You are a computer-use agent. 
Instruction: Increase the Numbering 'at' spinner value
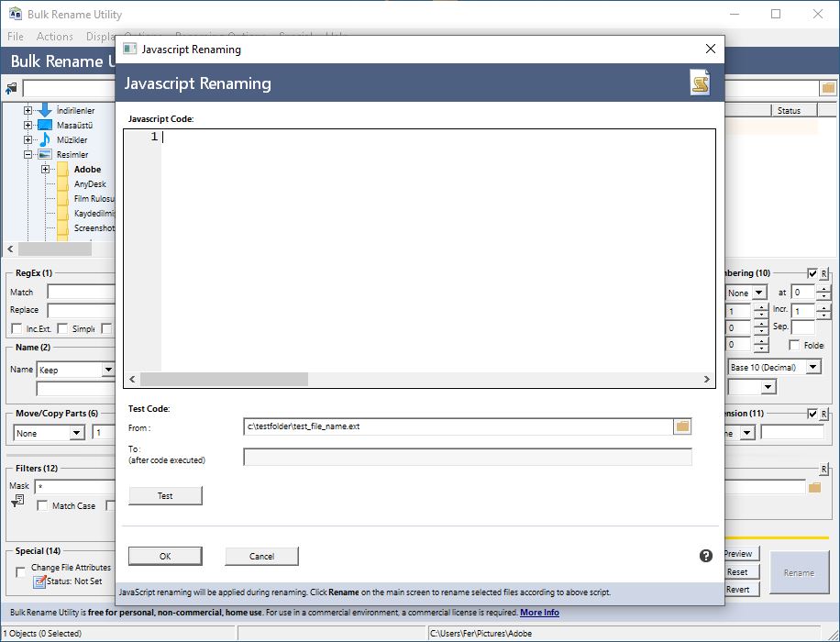(823, 290)
